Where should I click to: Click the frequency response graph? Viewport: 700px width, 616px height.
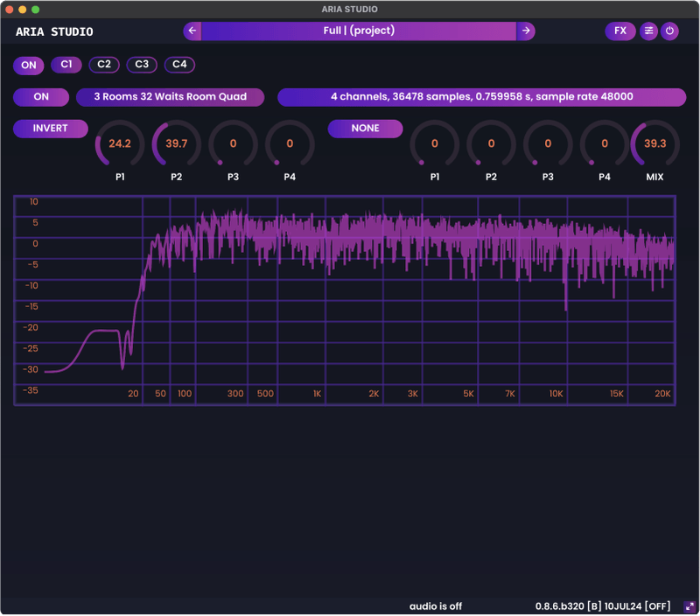(x=345, y=300)
